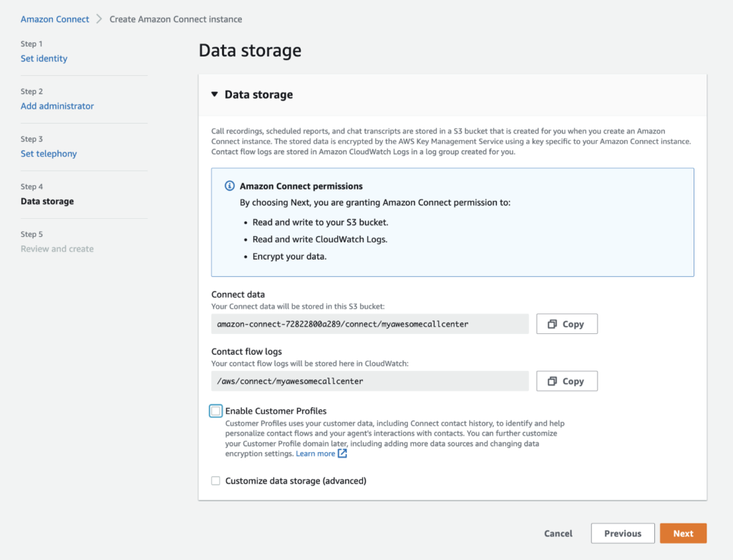Copy the Contact flow logs path
Screen dimensions: 733x560
click(x=567, y=381)
